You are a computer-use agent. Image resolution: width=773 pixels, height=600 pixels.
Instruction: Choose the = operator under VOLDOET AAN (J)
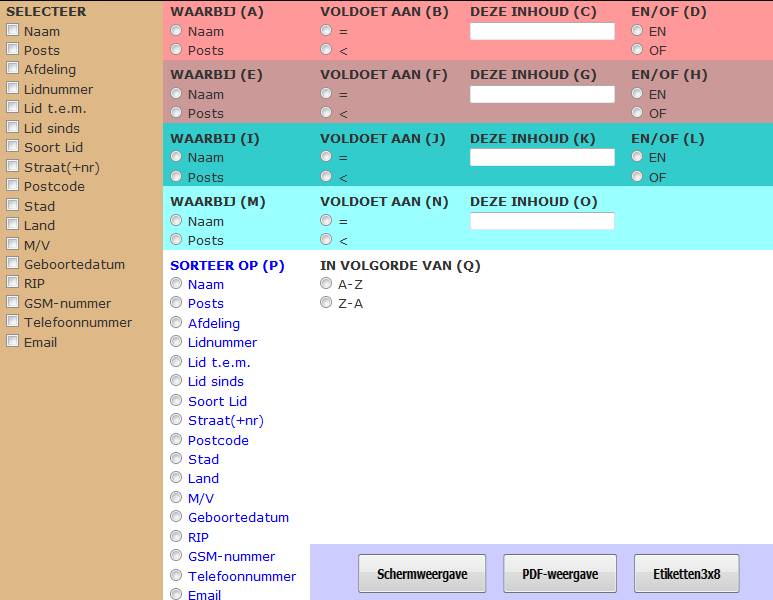point(326,157)
